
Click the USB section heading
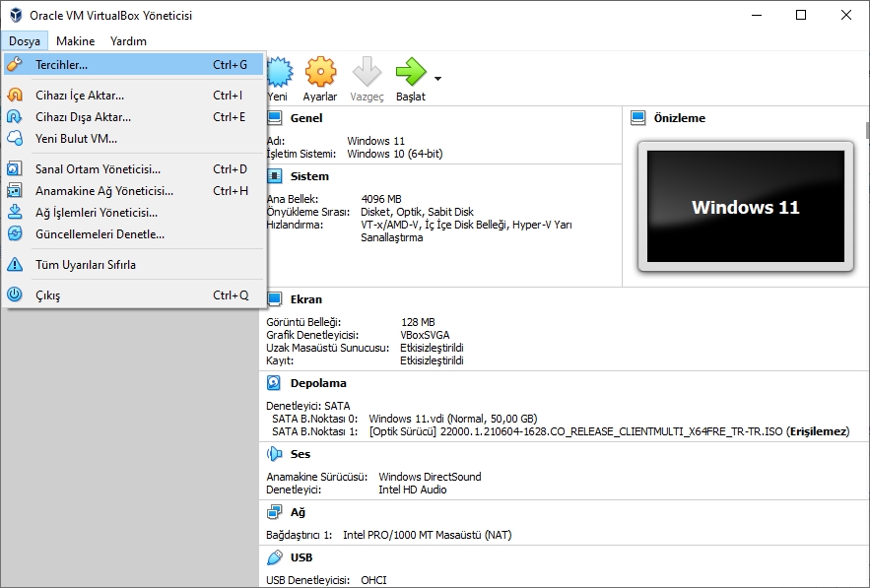click(301, 557)
